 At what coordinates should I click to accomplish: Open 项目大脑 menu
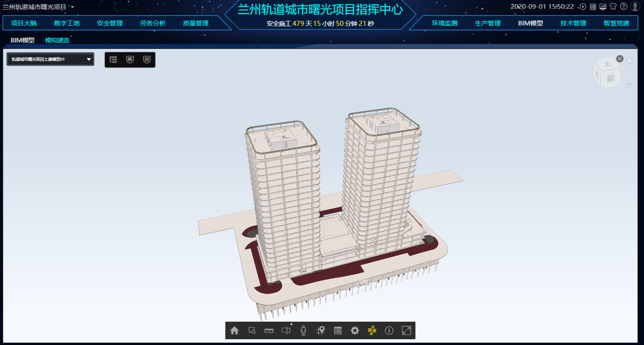(24, 23)
